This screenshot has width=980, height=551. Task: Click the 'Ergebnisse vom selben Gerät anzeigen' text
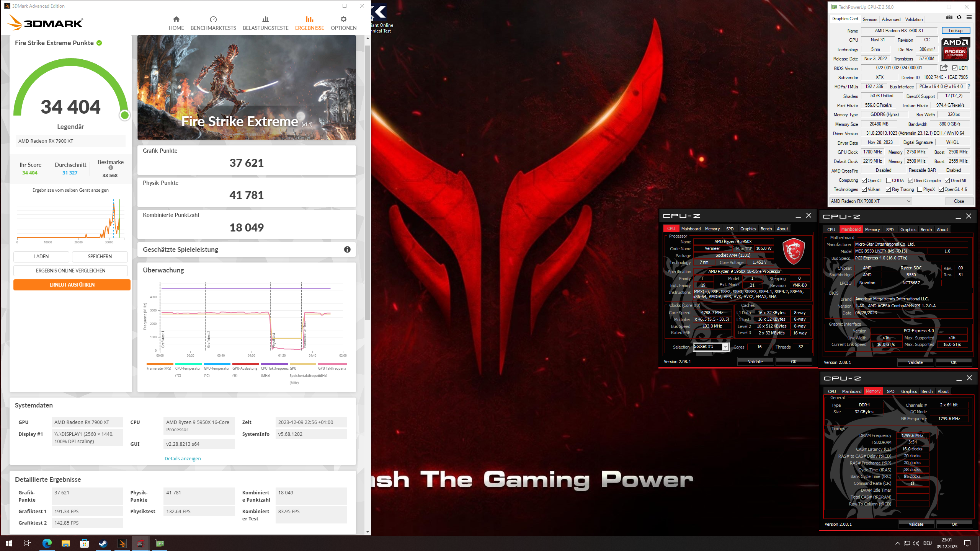[x=70, y=190]
